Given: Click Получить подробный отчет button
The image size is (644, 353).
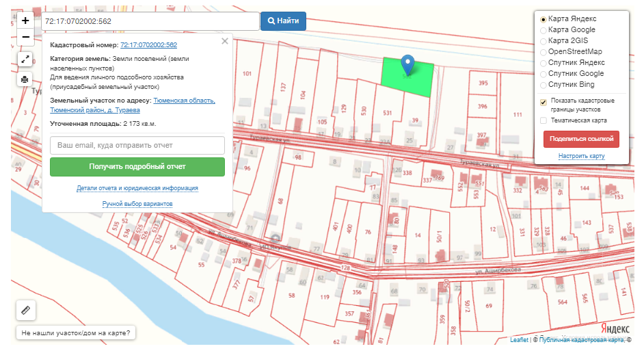Looking at the screenshot, I should click(x=137, y=166).
